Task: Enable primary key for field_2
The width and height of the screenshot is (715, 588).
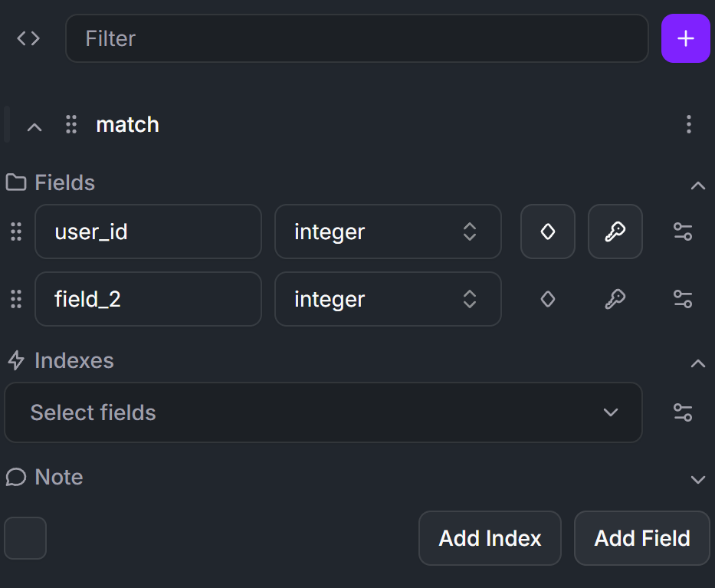Action: [x=615, y=299]
